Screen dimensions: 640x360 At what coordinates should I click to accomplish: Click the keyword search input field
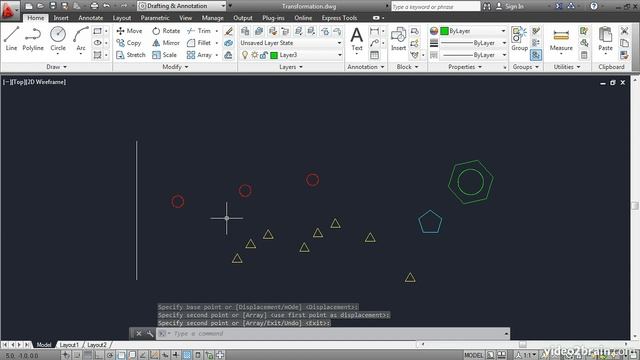(x=436, y=7)
